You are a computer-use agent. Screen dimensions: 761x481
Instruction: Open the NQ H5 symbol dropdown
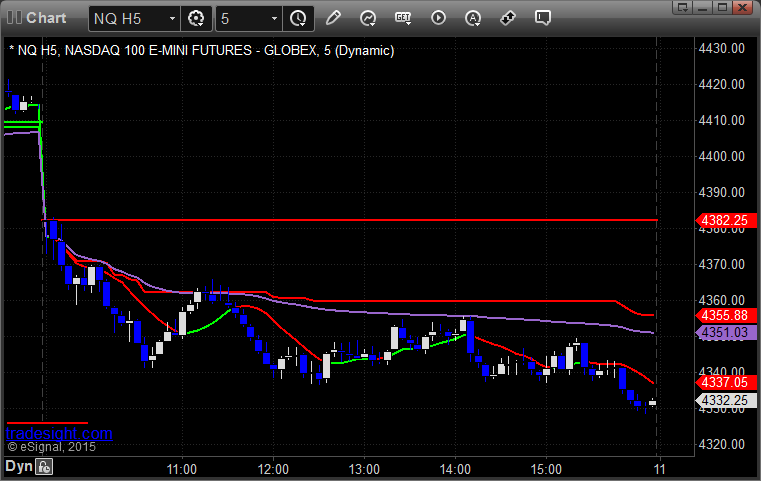click(x=134, y=19)
